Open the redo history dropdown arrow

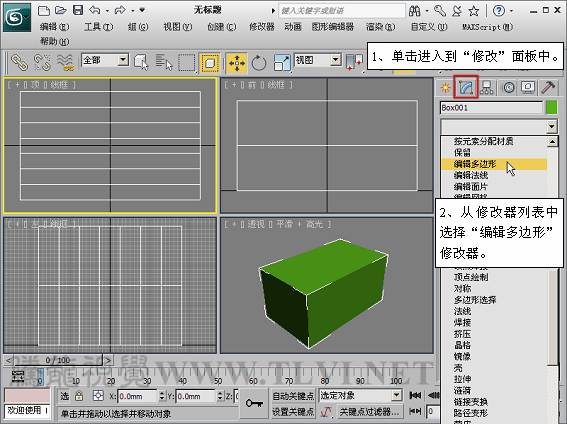click(133, 11)
